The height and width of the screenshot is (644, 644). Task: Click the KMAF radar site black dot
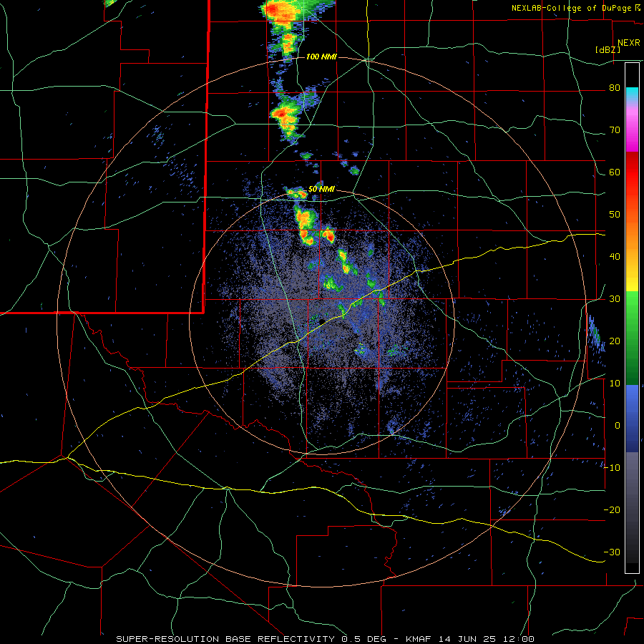322,321
